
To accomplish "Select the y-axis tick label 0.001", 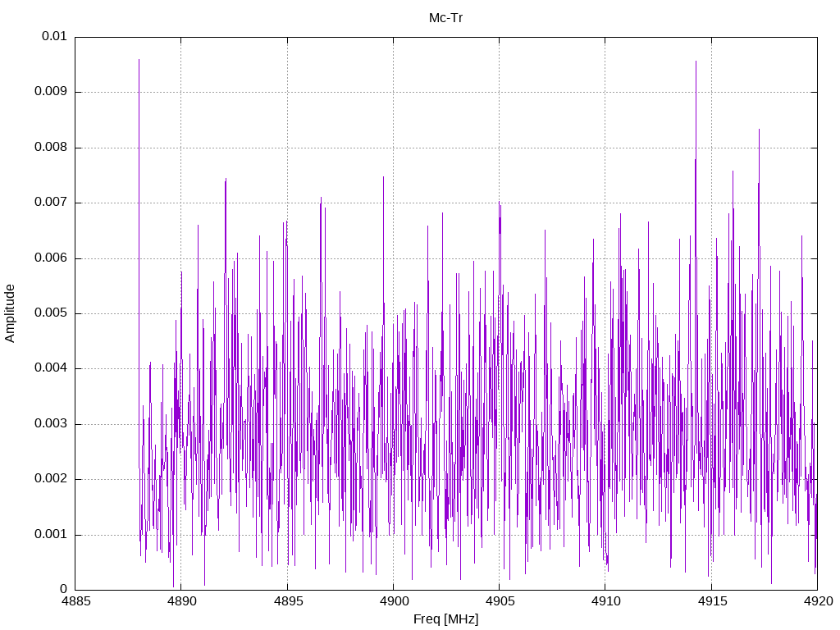I will tap(51, 535).
